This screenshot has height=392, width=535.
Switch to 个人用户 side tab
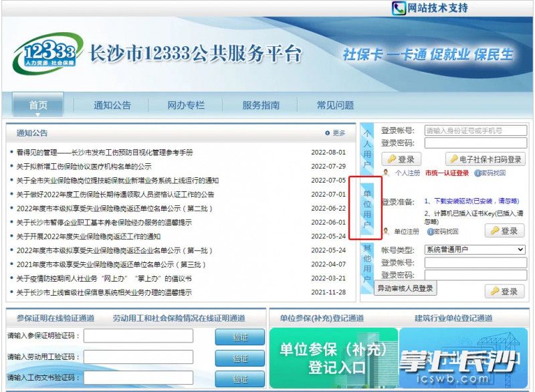(x=366, y=149)
